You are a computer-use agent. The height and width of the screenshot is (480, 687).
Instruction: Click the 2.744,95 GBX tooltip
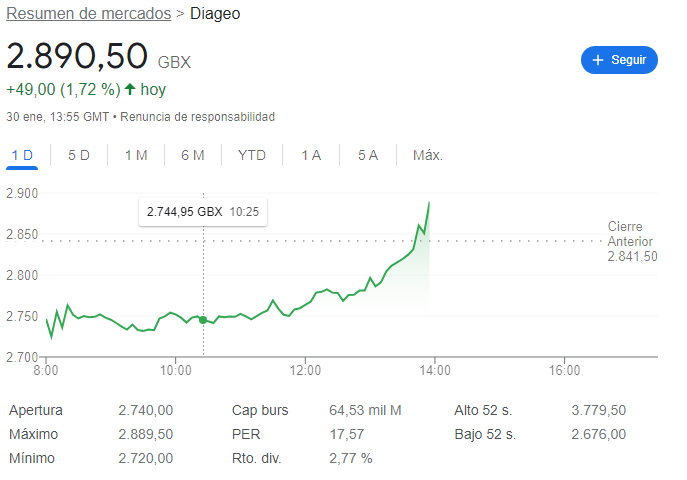coord(203,212)
